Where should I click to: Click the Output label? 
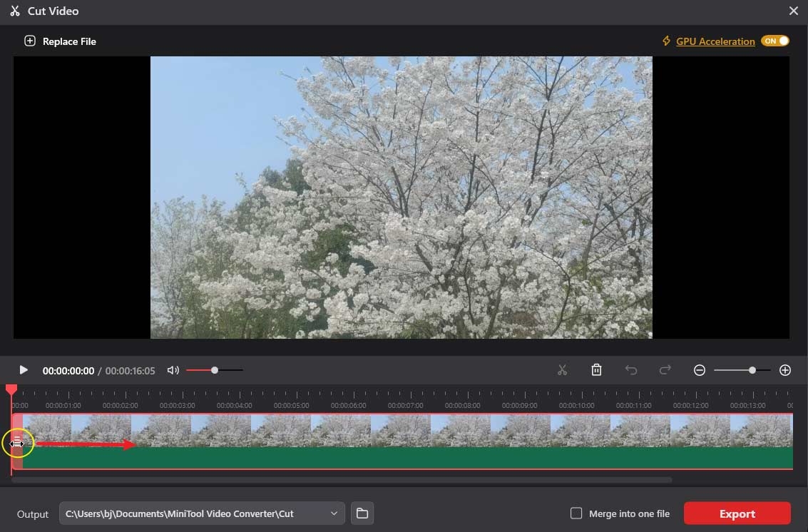point(33,514)
